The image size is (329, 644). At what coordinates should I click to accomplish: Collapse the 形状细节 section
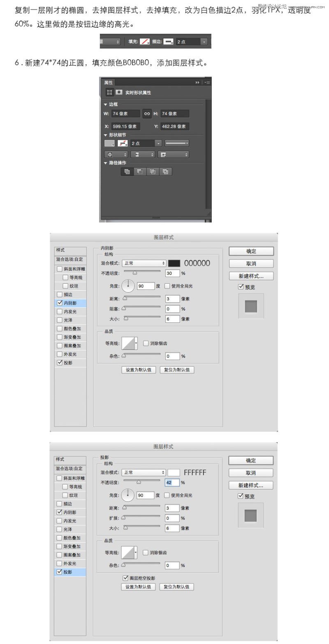pyautogui.click(x=106, y=135)
